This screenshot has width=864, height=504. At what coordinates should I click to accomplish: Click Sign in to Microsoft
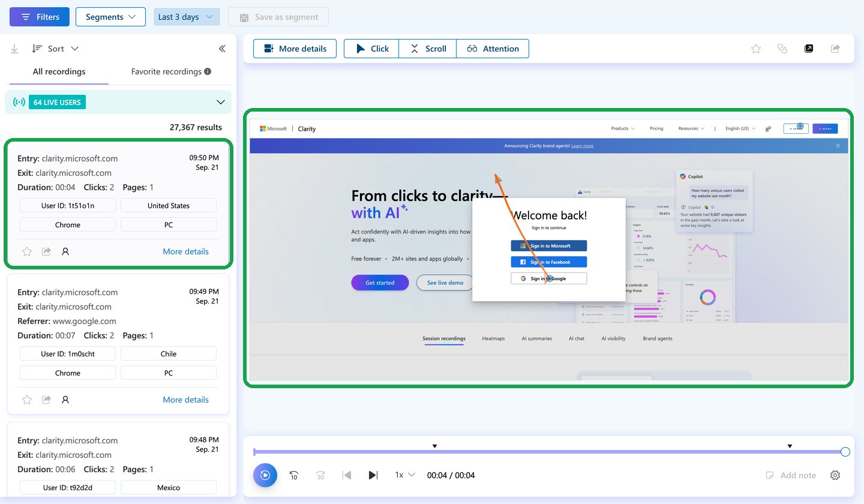549,246
